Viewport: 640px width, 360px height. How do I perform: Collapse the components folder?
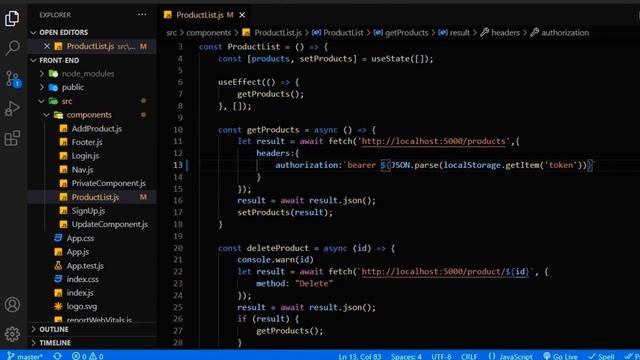pos(89,115)
